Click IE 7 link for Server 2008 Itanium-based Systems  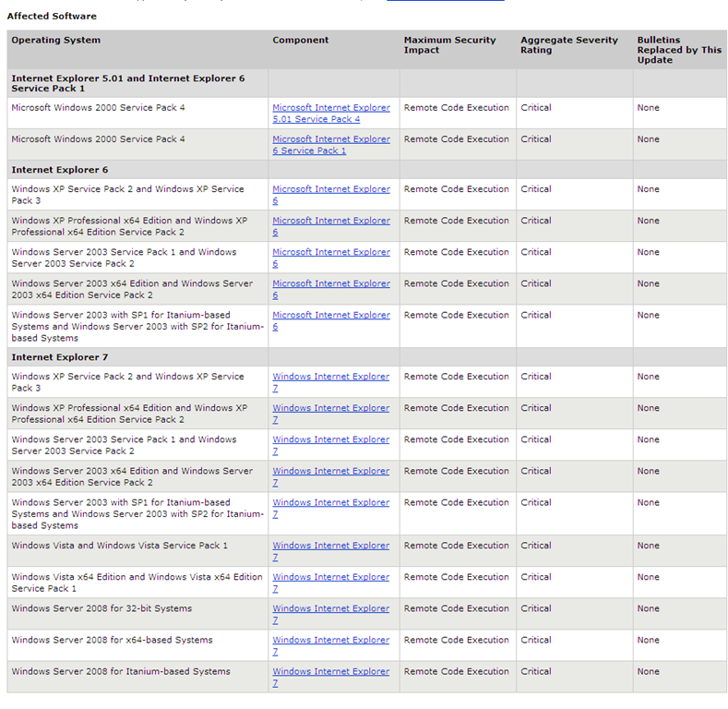pos(330,671)
